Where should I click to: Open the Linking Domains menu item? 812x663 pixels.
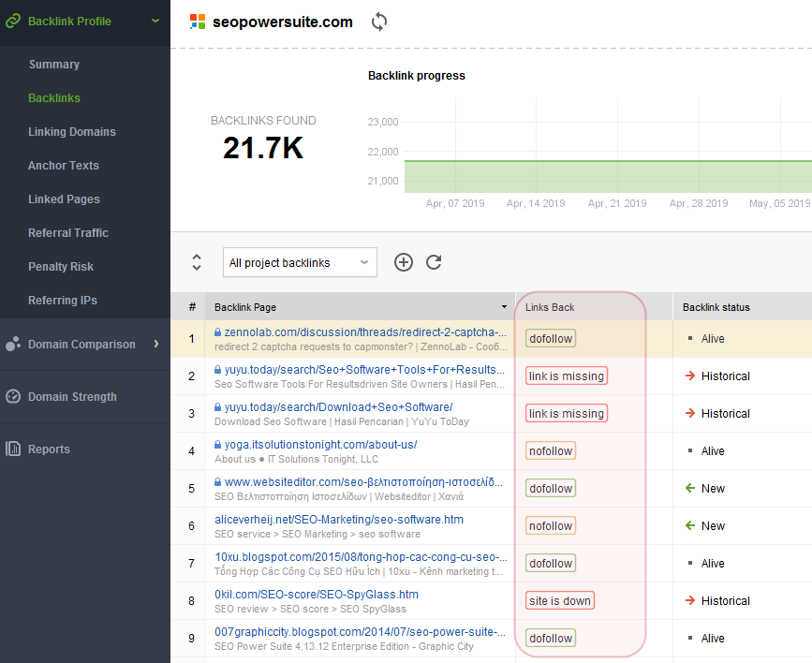(72, 131)
